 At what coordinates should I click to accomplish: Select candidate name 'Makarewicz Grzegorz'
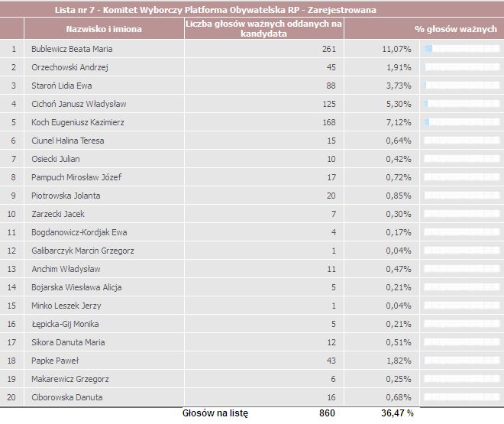(70, 379)
